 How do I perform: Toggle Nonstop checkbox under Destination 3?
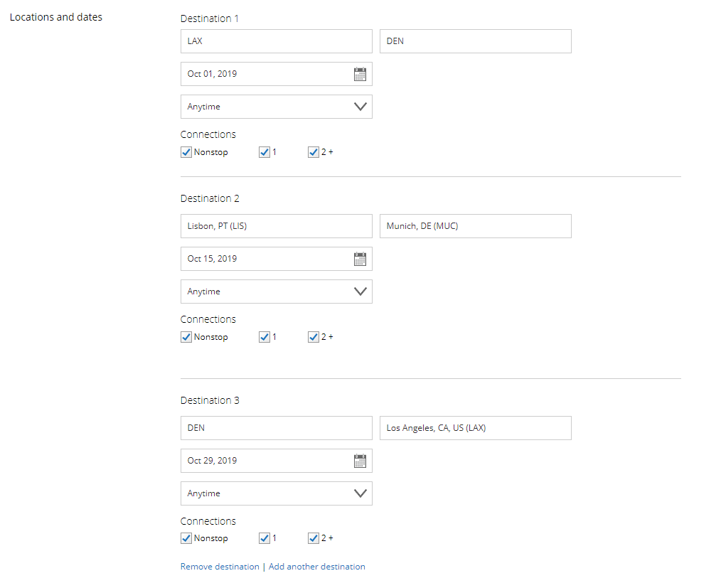[186, 538]
